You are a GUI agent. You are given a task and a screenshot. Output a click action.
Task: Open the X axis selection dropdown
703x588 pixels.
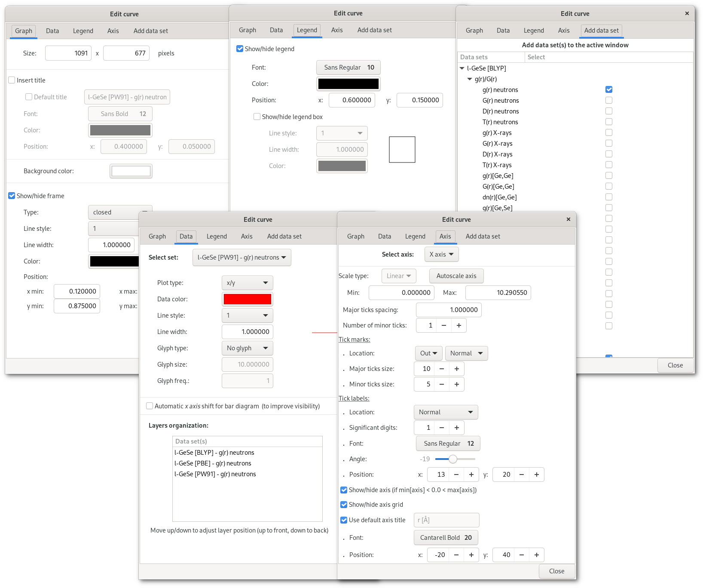(x=441, y=254)
